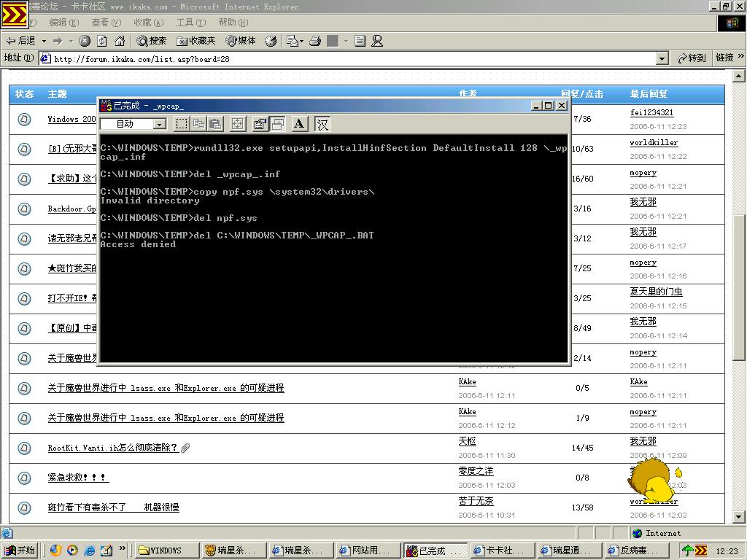Open the 工具 (Tools) menu
747x560 pixels.
[190, 23]
